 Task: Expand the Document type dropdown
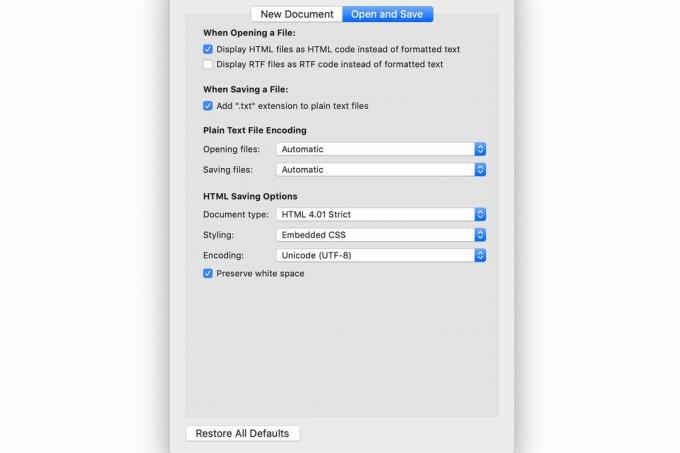tap(381, 214)
